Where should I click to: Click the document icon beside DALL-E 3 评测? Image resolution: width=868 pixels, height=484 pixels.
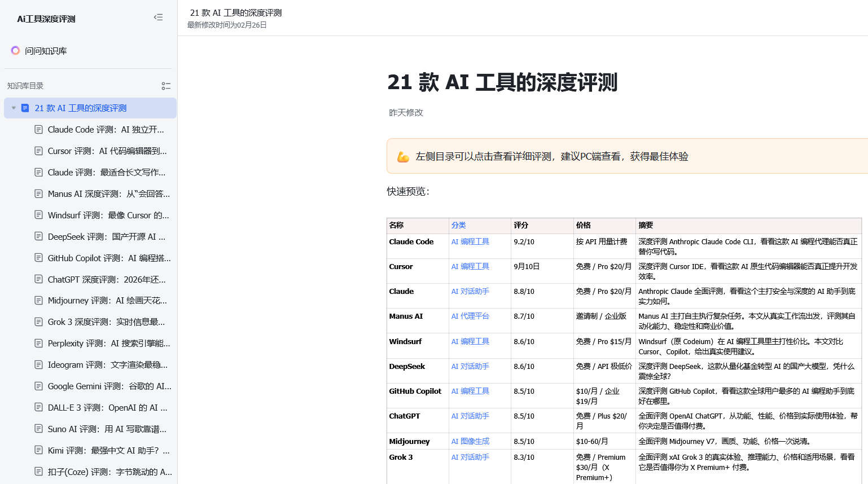[38, 408]
